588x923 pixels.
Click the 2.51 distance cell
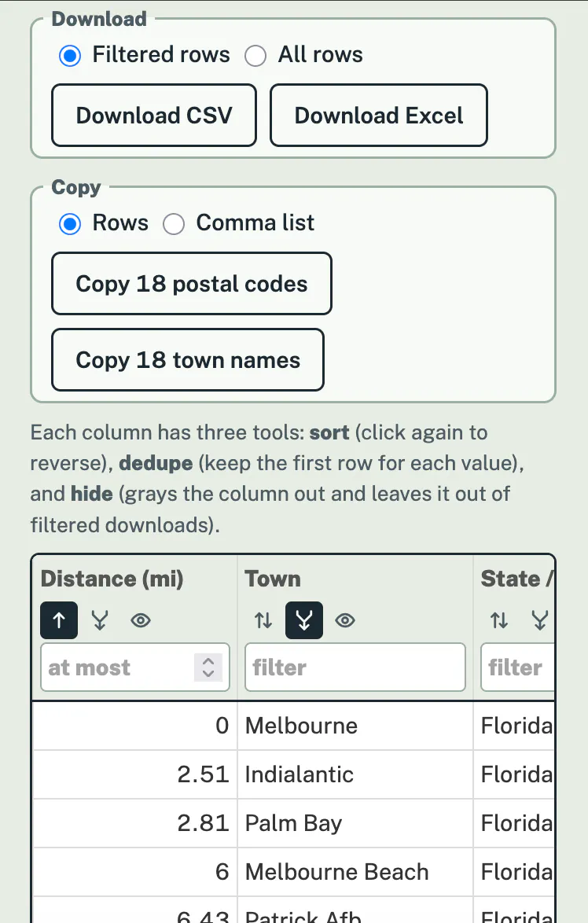(x=134, y=774)
